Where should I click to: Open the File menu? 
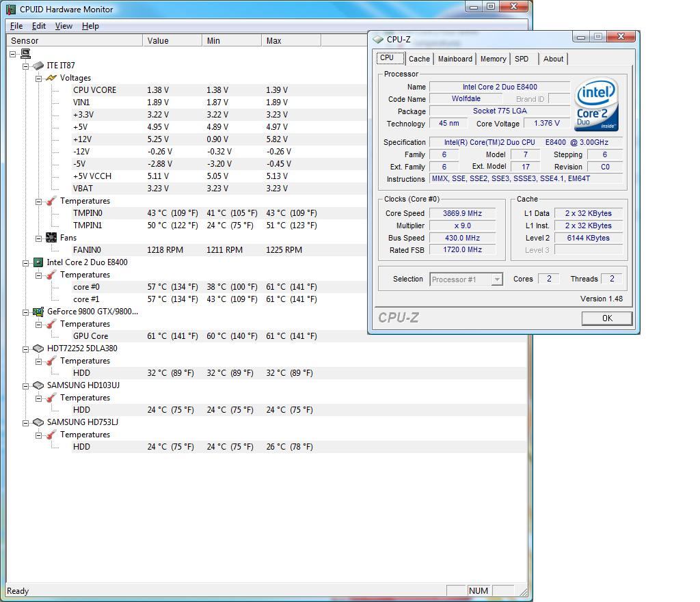[16, 26]
